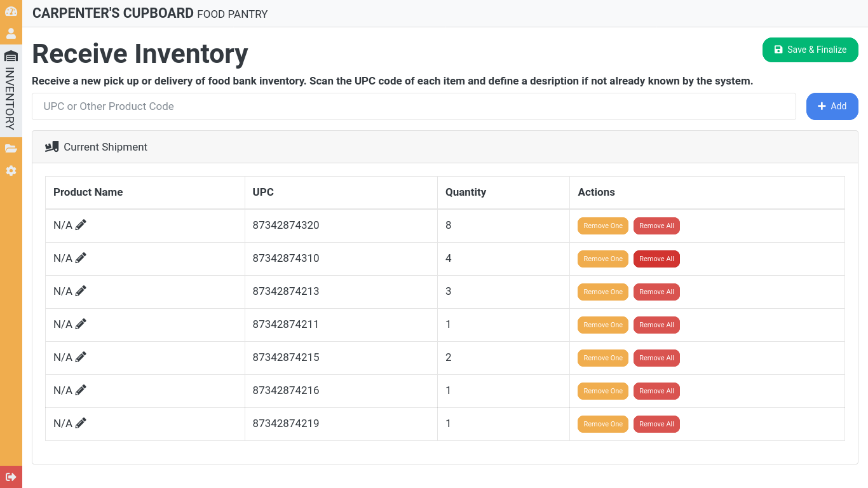This screenshot has height=488, width=868.
Task: Click the Add button
Action: pos(832,106)
